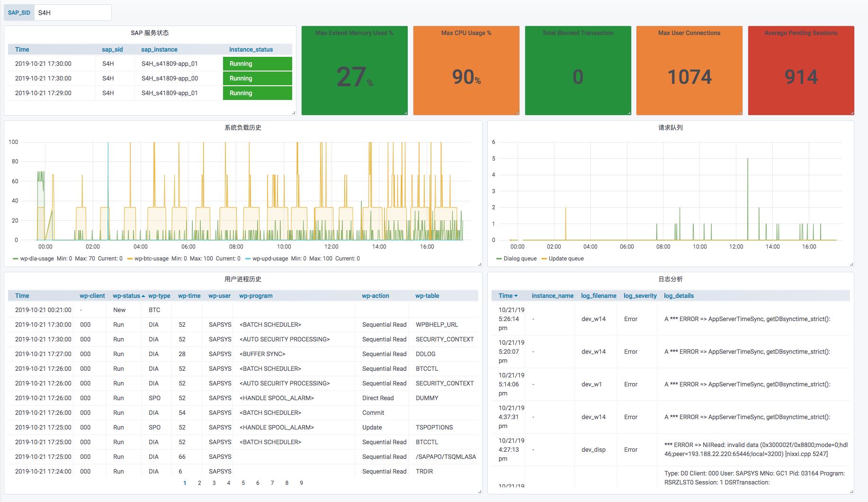Open the 系统负载历史 panel title menu
868x502 pixels.
coord(243,127)
